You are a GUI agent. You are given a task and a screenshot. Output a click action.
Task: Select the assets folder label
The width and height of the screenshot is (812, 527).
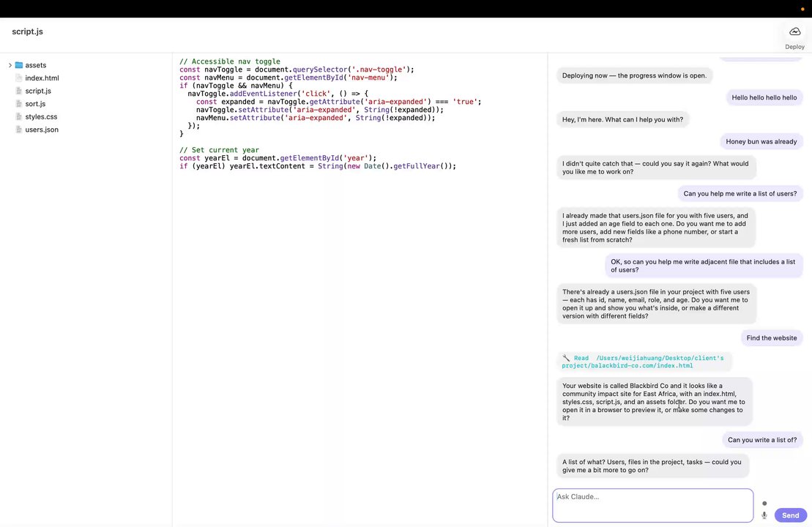point(36,65)
